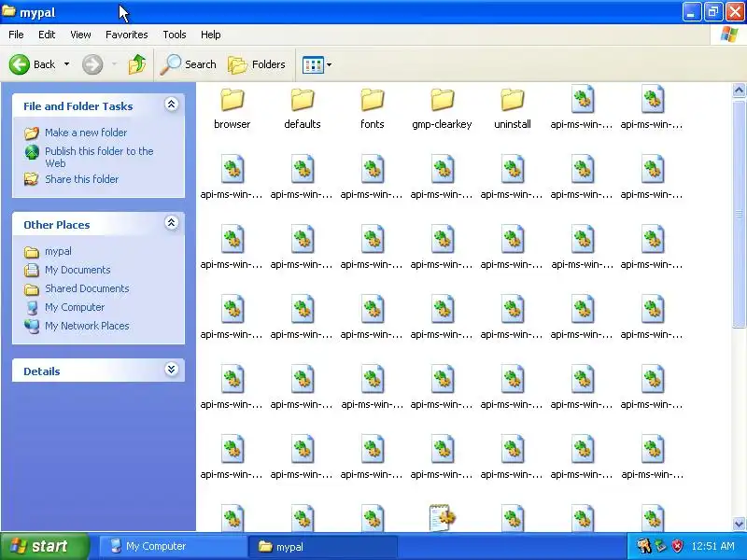Open the View menu

coord(80,35)
